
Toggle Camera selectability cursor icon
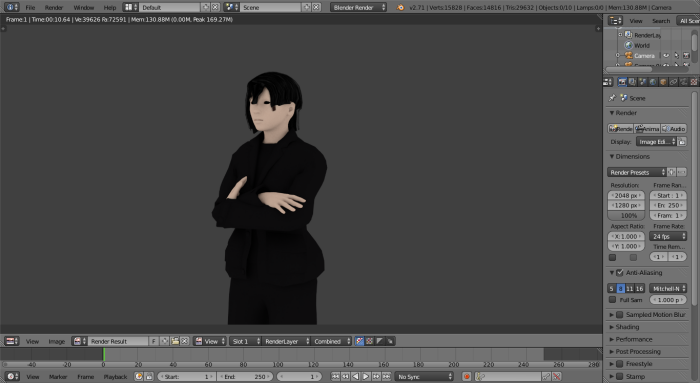coord(676,55)
